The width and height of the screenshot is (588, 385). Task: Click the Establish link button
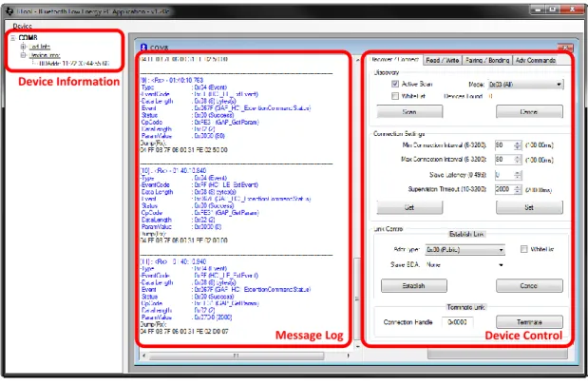(414, 285)
